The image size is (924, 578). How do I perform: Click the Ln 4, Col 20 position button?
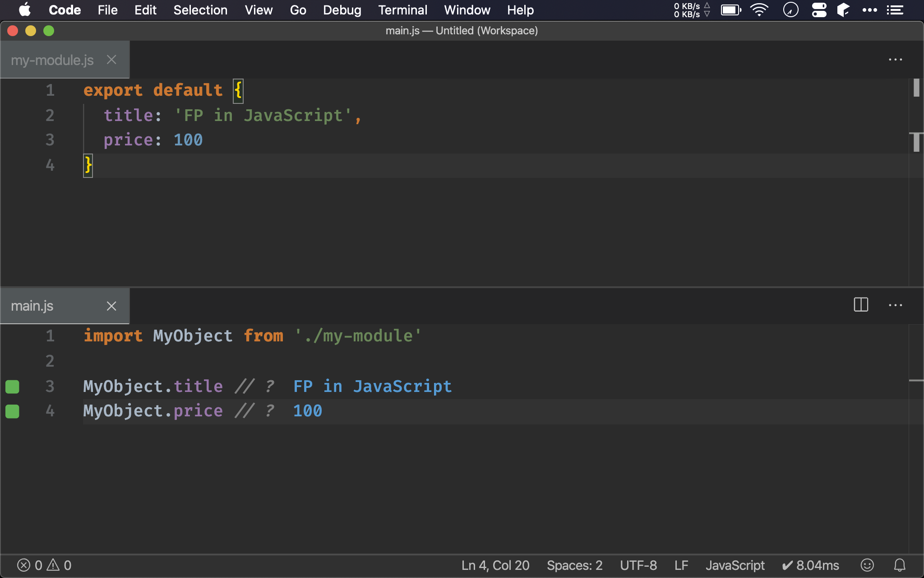(495, 565)
